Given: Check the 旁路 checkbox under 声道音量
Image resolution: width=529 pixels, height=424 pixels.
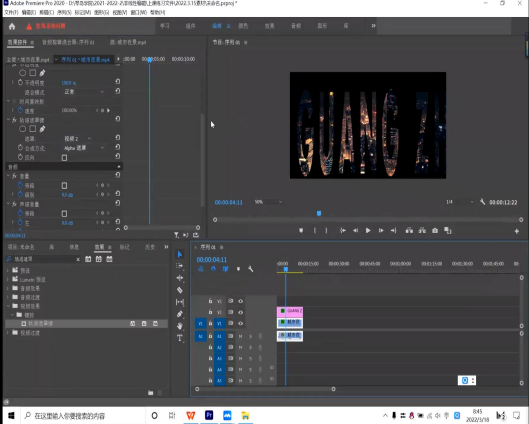Looking at the screenshot, I should coord(64,214).
